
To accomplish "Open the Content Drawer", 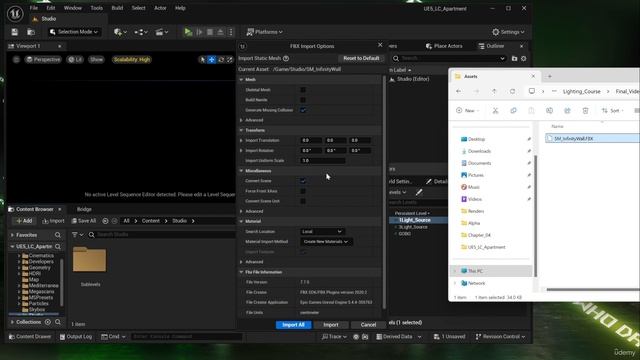I will tap(30, 337).
